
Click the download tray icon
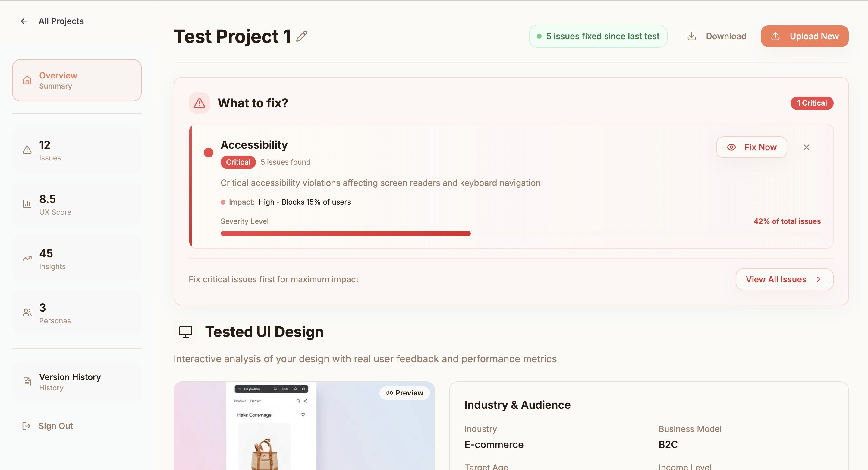click(x=691, y=37)
